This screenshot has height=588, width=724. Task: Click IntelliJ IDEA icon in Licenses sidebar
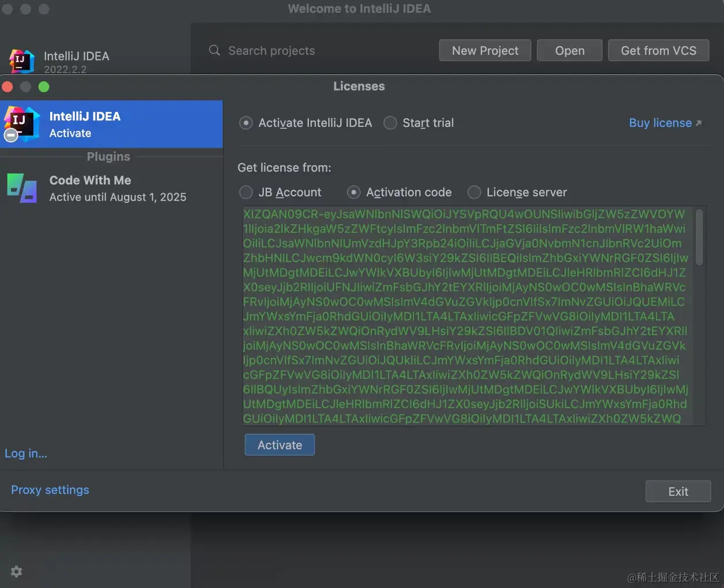(22, 124)
